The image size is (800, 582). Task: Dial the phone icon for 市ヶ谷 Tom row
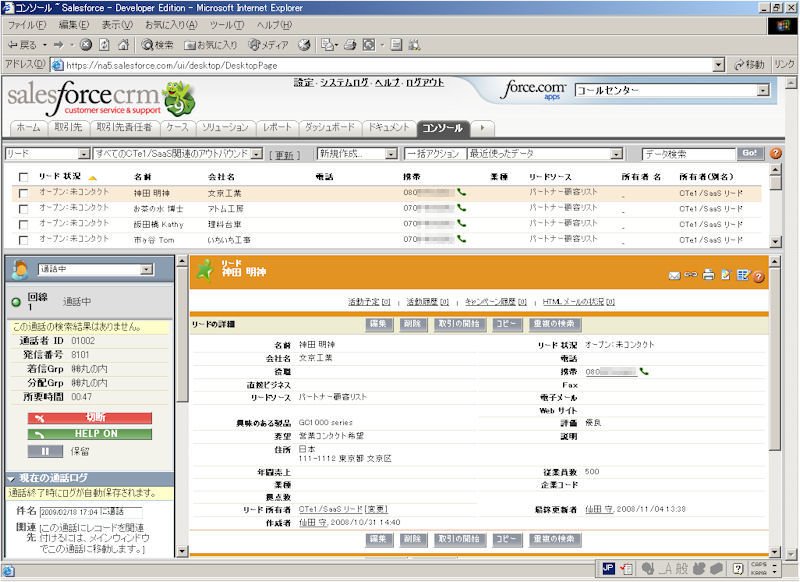461,238
